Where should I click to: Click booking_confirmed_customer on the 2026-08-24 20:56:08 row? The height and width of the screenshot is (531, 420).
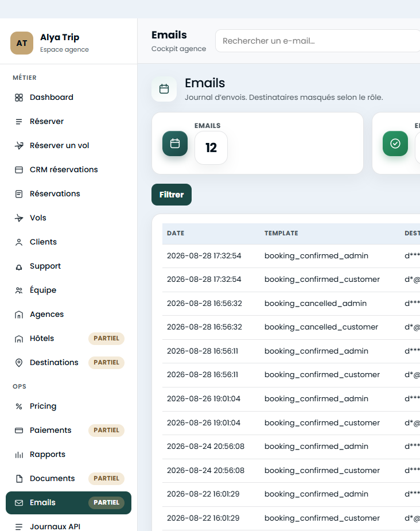[322, 471]
